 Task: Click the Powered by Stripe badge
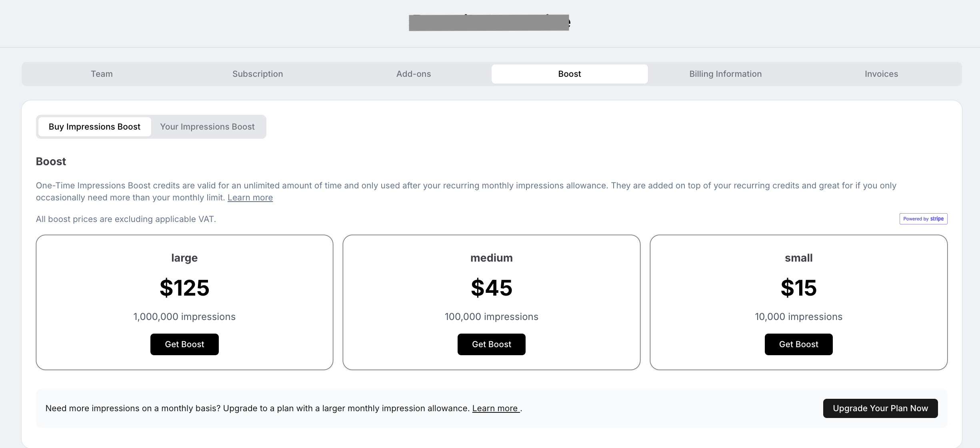point(923,219)
